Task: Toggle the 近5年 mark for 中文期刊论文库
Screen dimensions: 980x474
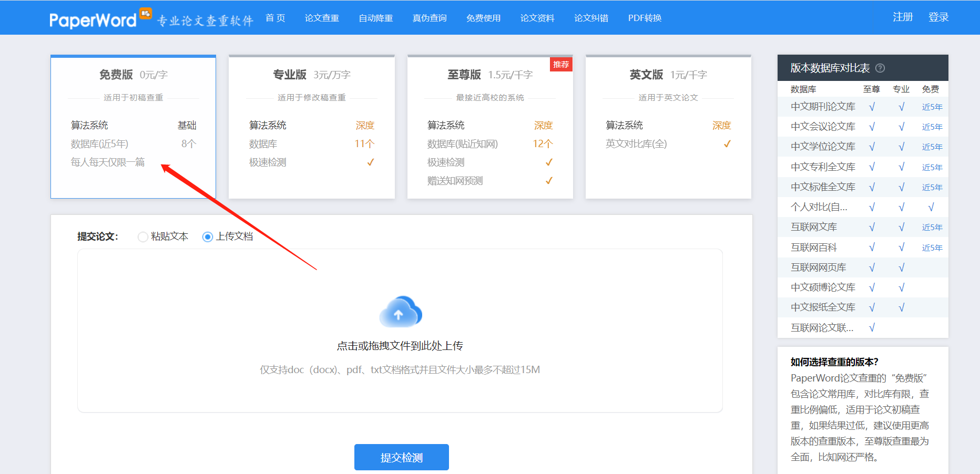Action: [931, 106]
